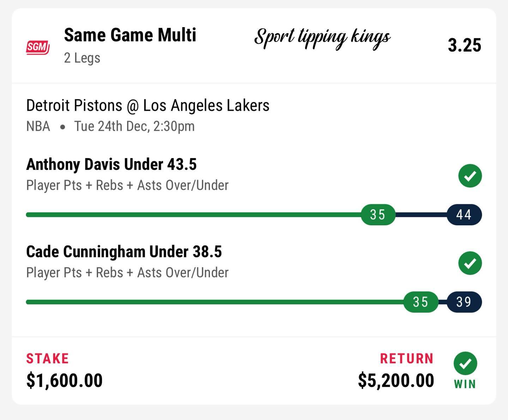Select Cade Cunningham Under 38.5 leg

click(x=124, y=252)
